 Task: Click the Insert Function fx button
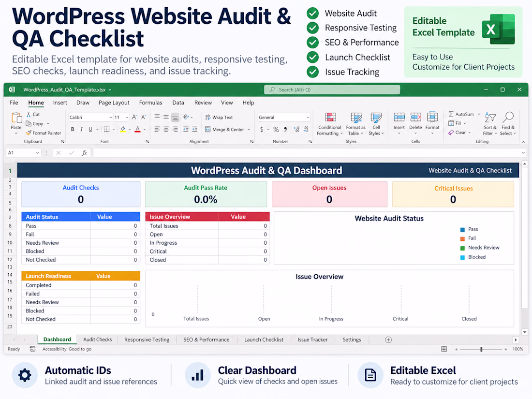click(85, 153)
